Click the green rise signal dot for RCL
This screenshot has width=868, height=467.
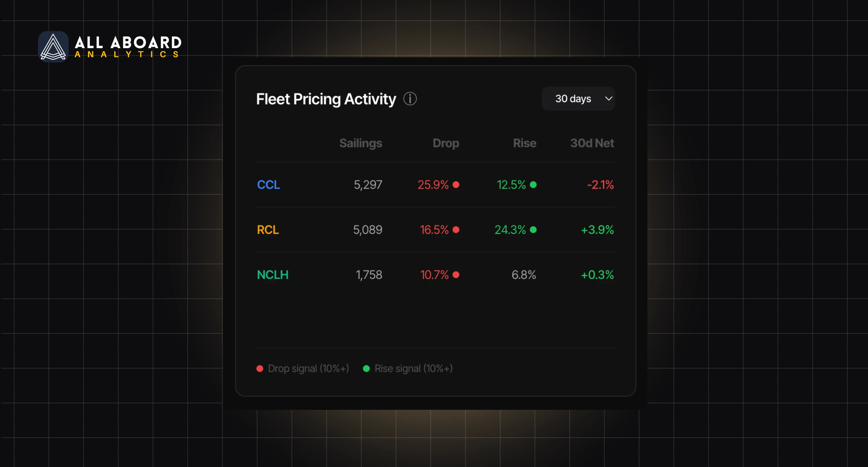533,230
